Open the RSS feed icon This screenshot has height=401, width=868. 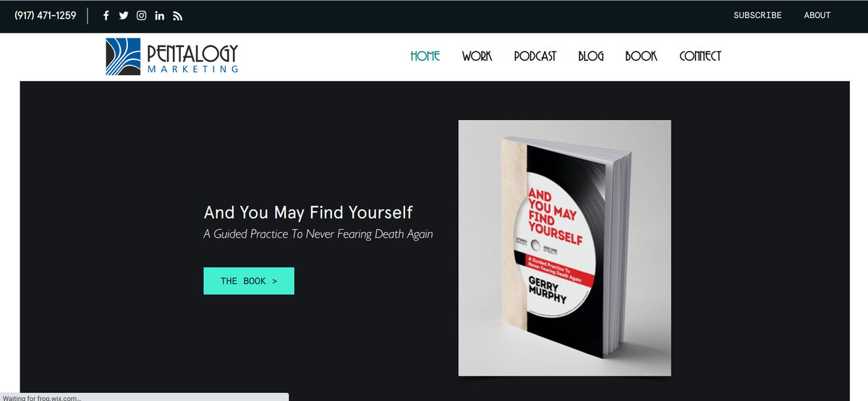click(x=178, y=15)
